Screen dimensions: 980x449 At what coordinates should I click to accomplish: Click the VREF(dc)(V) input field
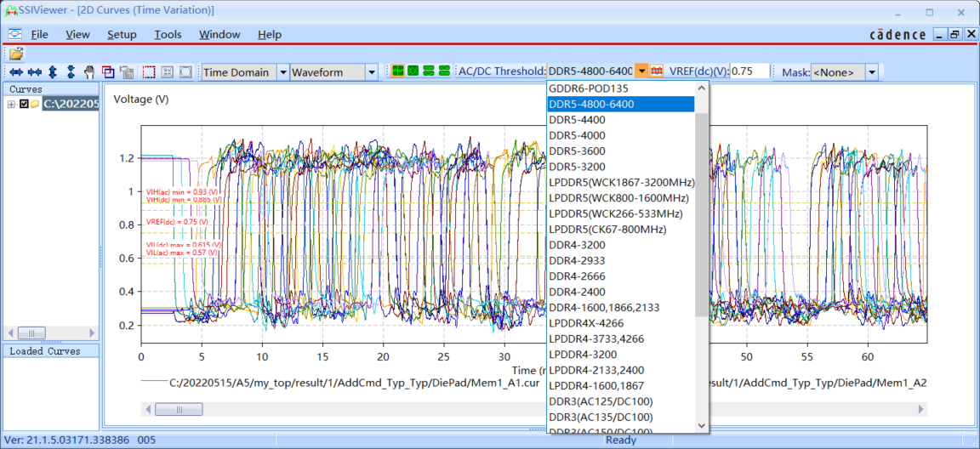(750, 71)
